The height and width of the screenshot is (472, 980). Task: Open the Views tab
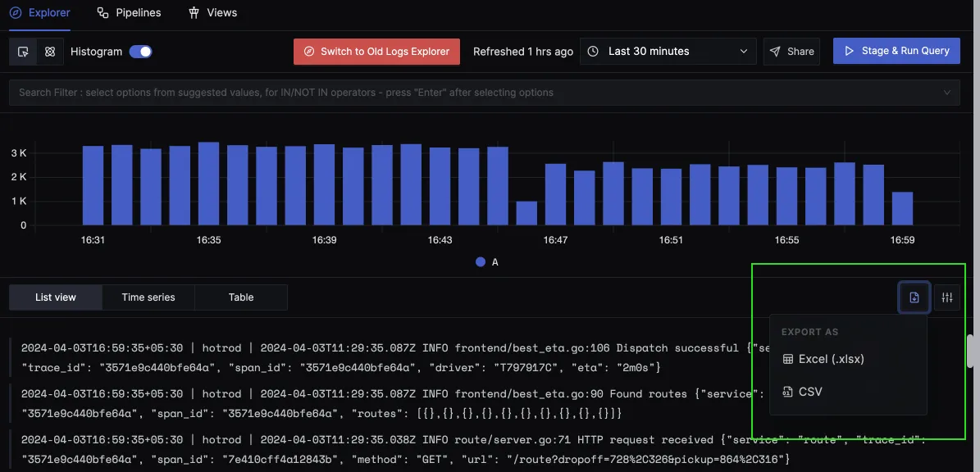[x=212, y=12]
